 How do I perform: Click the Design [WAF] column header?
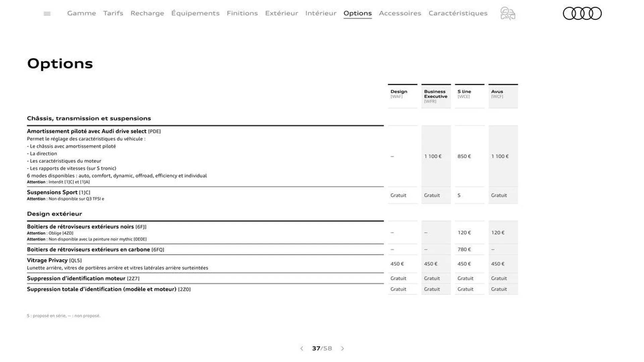[402, 96]
